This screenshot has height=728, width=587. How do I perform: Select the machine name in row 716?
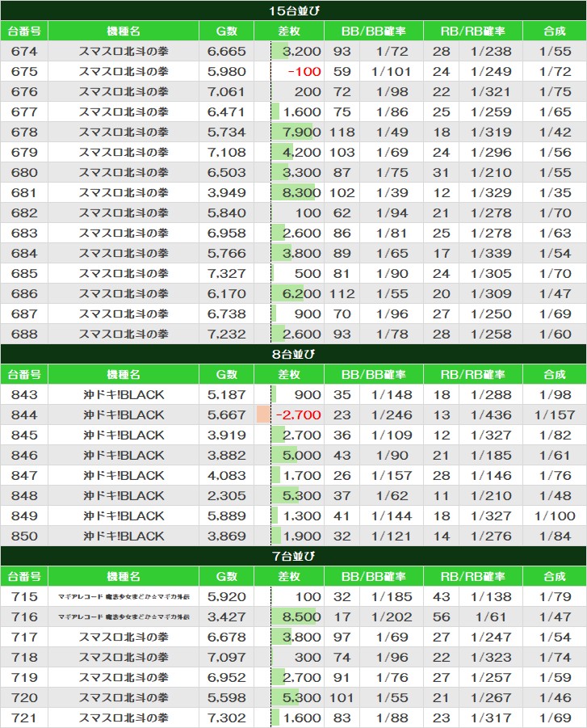pyautogui.click(x=124, y=617)
